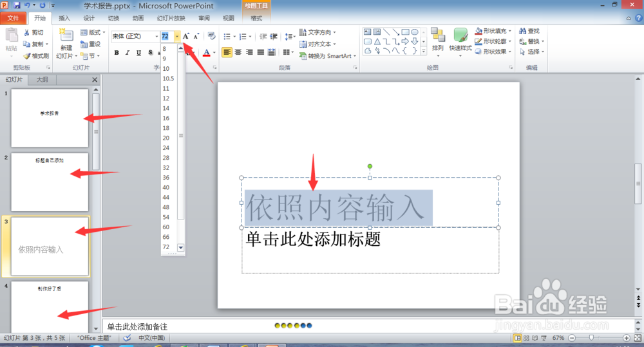Start Slide Show from status bar icon
The image size is (644, 347).
tap(544, 338)
